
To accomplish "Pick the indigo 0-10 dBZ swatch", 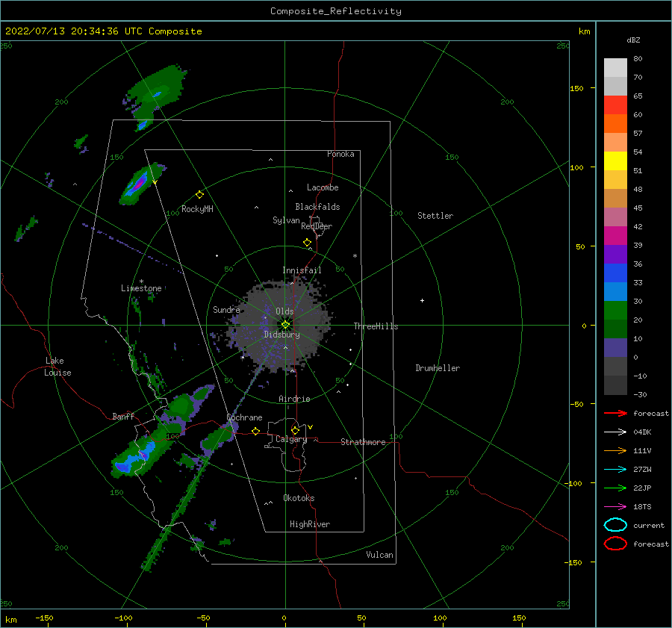I will pos(615,348).
